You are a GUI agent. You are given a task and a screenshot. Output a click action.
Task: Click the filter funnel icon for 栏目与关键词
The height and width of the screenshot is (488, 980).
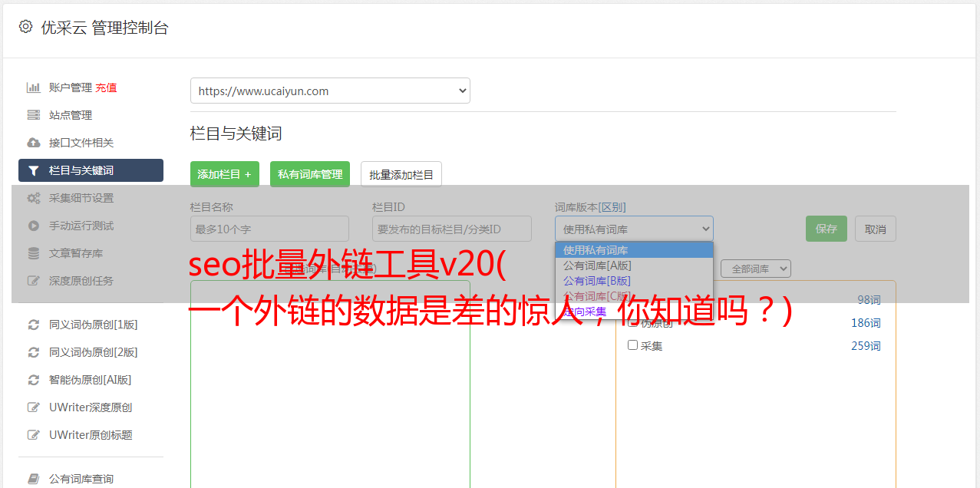coord(34,170)
